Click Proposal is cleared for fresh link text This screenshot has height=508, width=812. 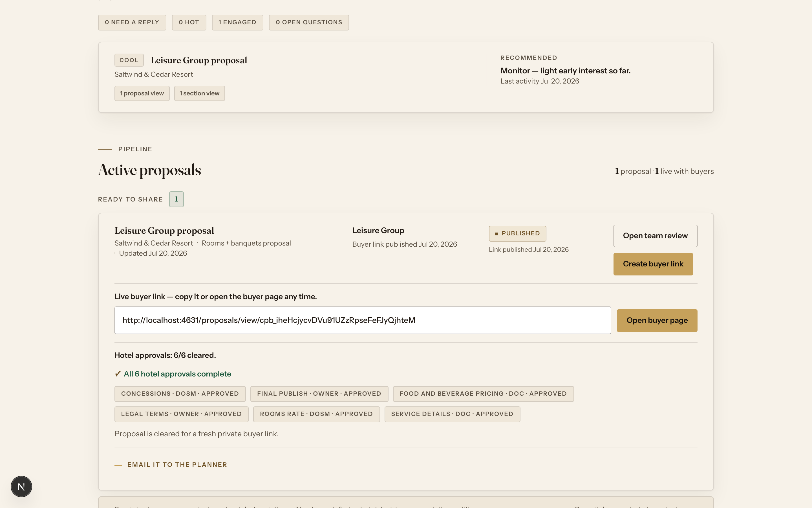click(x=196, y=434)
